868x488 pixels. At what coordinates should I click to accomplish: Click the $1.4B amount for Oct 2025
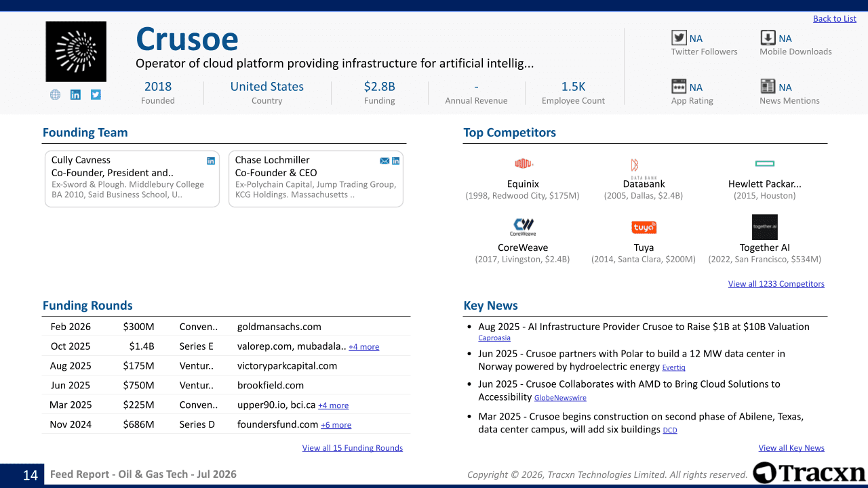(142, 346)
